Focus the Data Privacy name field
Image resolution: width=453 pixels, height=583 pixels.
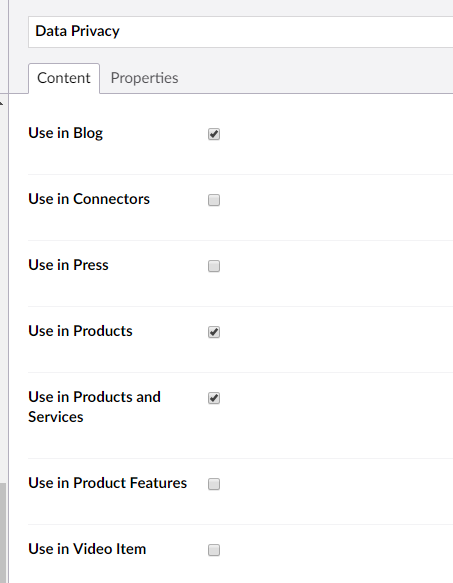click(241, 32)
